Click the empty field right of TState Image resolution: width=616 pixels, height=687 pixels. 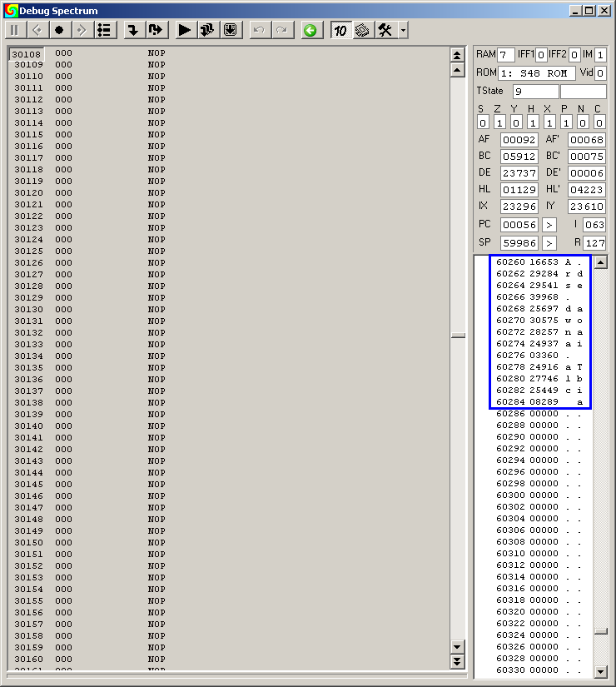584,92
